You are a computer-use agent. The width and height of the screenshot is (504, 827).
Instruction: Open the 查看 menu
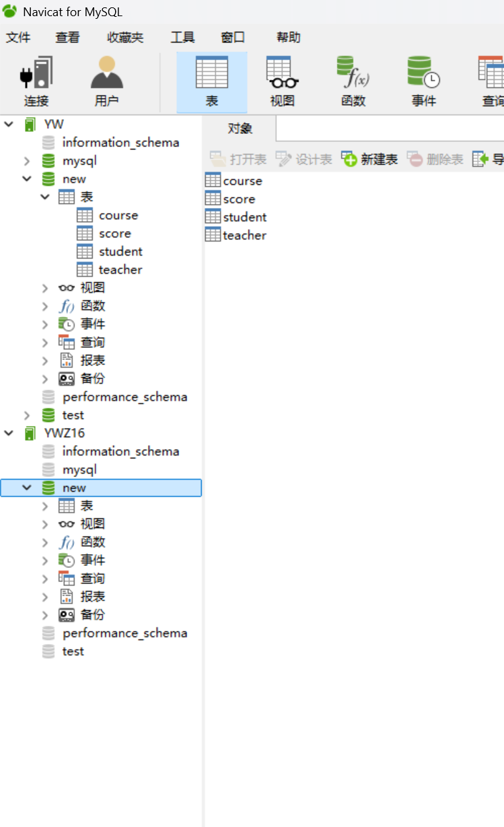[x=67, y=38]
